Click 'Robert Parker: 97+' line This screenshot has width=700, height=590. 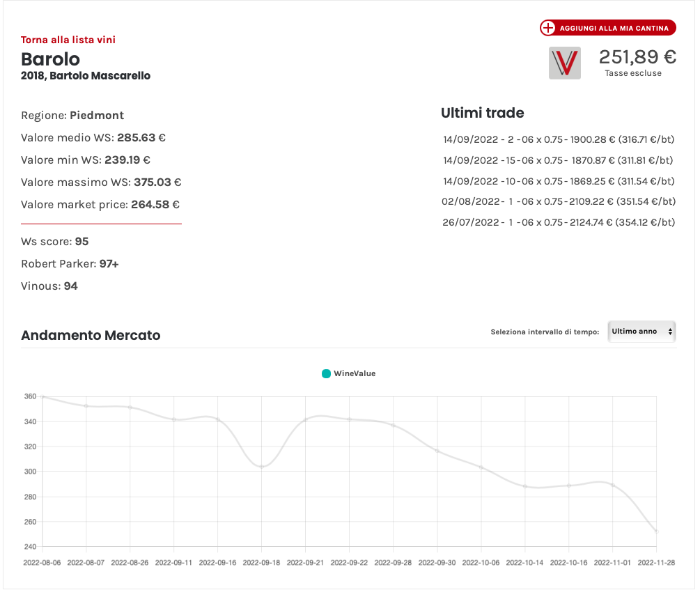[x=70, y=264]
